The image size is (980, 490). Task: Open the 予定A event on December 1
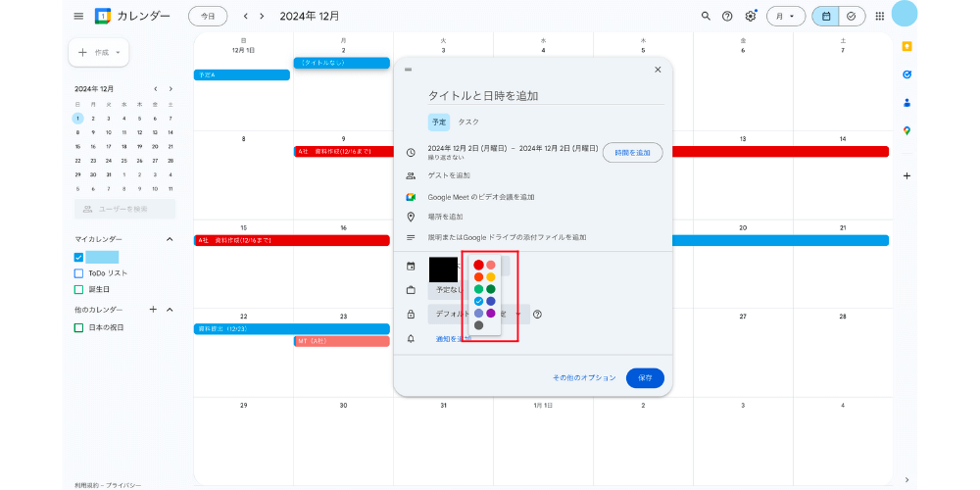242,75
